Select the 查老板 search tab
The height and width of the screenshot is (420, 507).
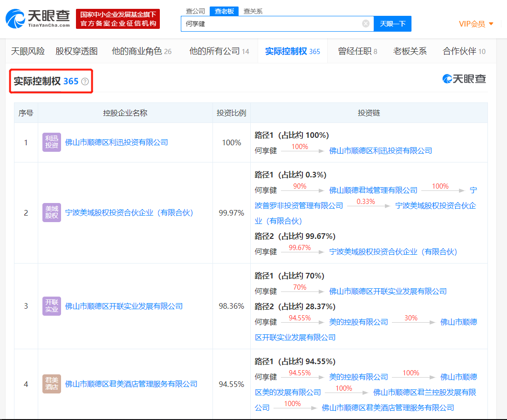pos(224,11)
